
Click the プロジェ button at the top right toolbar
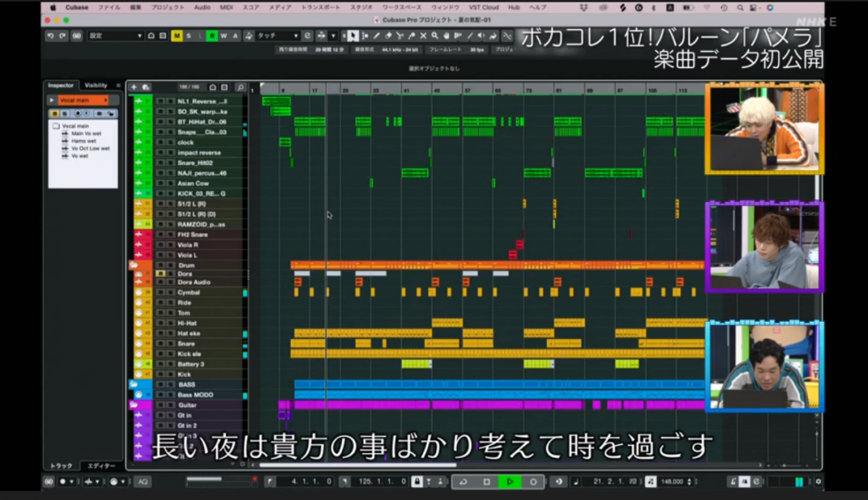coord(503,50)
